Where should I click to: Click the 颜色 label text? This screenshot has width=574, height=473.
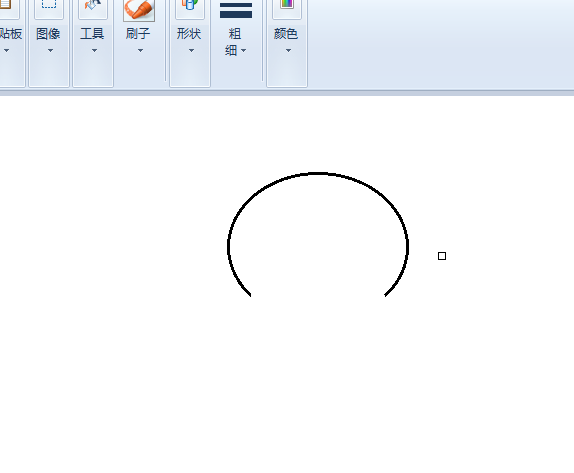point(286,34)
